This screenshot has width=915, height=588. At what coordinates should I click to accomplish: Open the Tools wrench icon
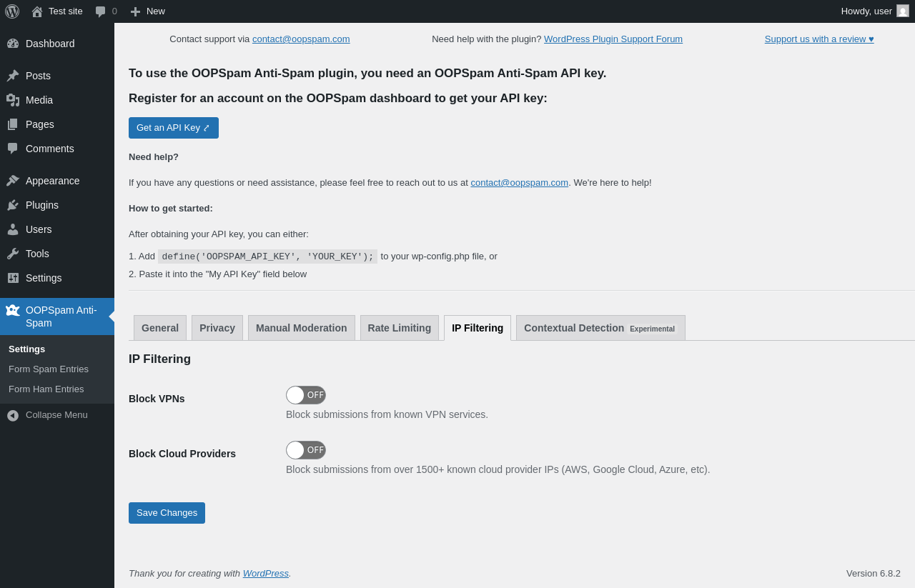coord(13,254)
